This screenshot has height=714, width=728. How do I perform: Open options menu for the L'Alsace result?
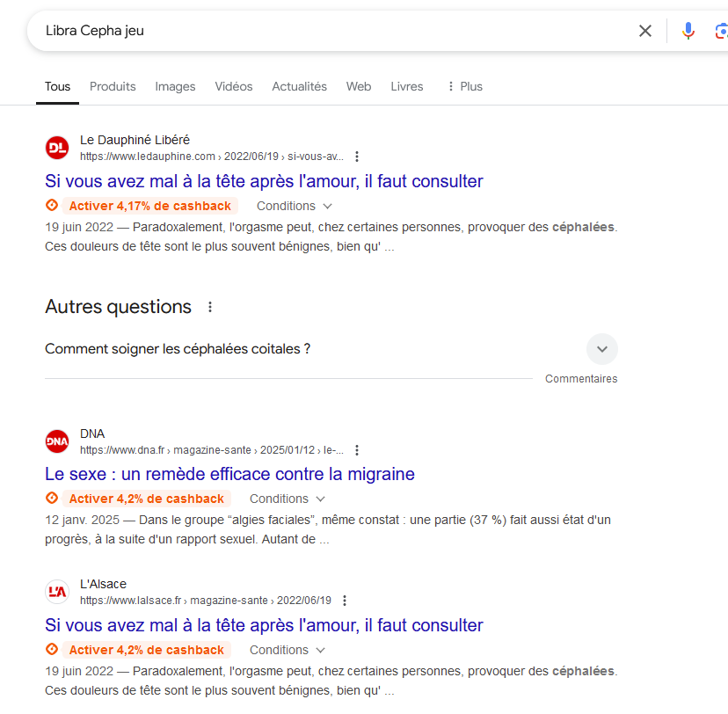345,601
